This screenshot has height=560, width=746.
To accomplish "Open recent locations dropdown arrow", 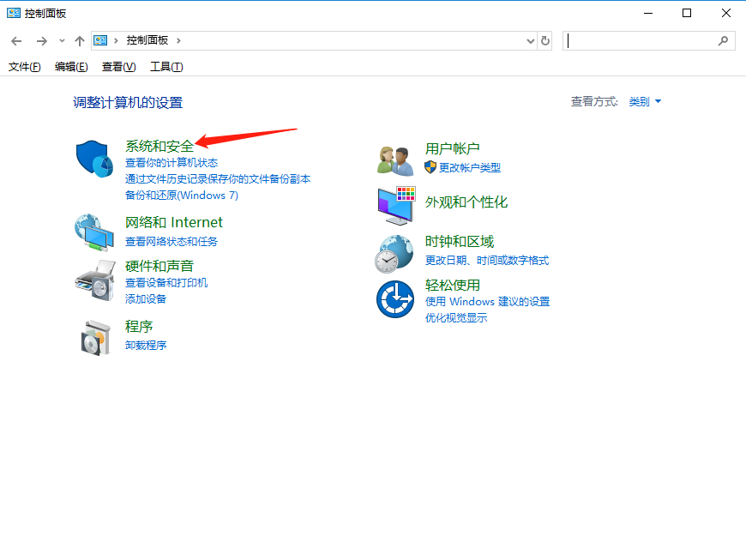I will [x=62, y=40].
